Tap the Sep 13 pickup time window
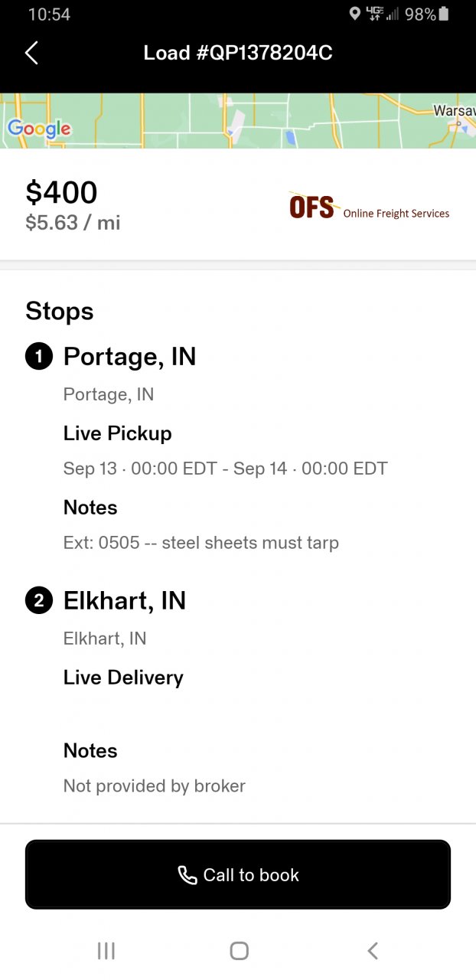The width and height of the screenshot is (476, 980). click(x=225, y=469)
